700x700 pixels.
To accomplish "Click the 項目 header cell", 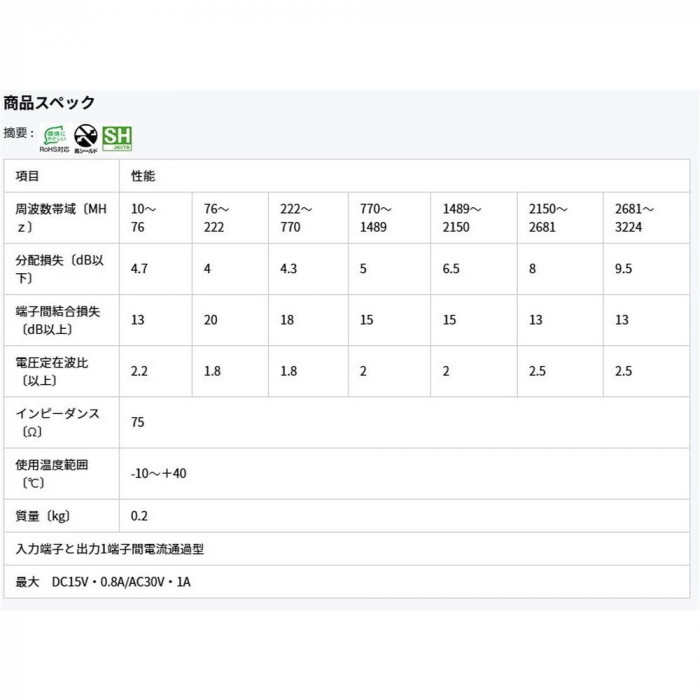I will pos(62,176).
